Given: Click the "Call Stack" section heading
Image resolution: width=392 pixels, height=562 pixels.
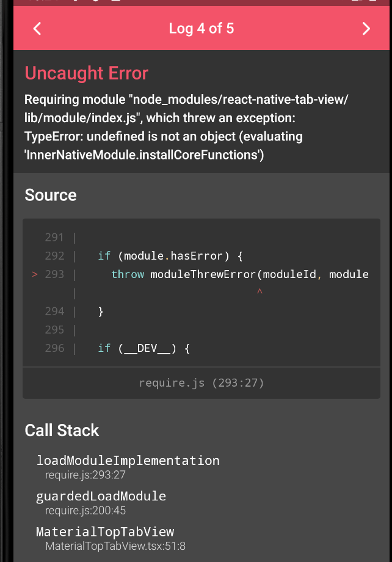Looking at the screenshot, I should pos(62,430).
